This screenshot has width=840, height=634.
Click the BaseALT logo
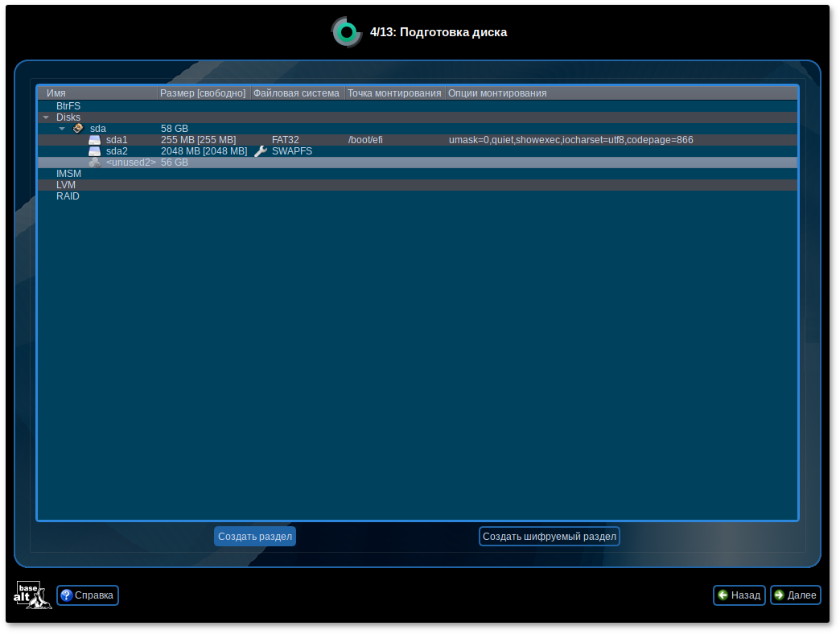pyautogui.click(x=32, y=595)
